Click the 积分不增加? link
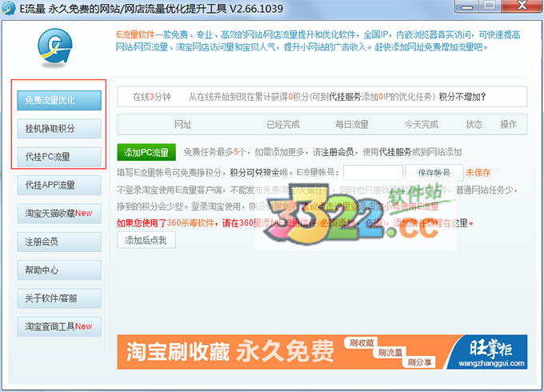Screen dimensions: 544x392 point(462,97)
